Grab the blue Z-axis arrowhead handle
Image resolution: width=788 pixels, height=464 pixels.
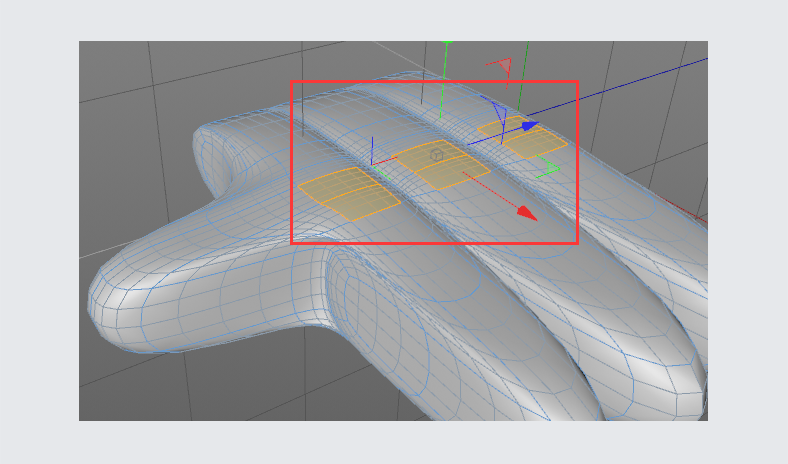[x=530, y=126]
